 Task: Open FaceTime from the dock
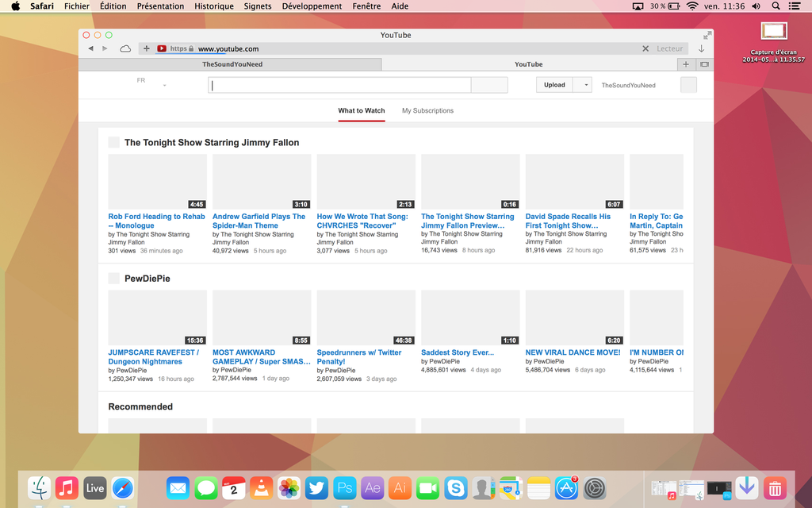pyautogui.click(x=427, y=488)
